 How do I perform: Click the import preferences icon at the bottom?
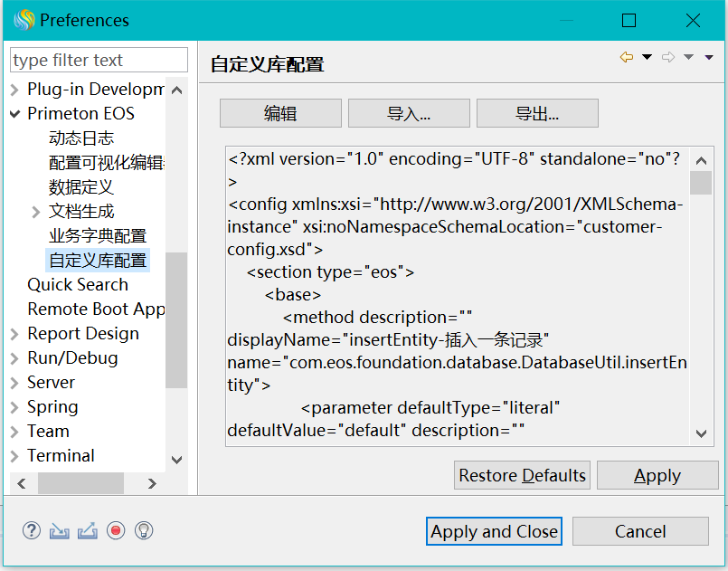point(59,531)
